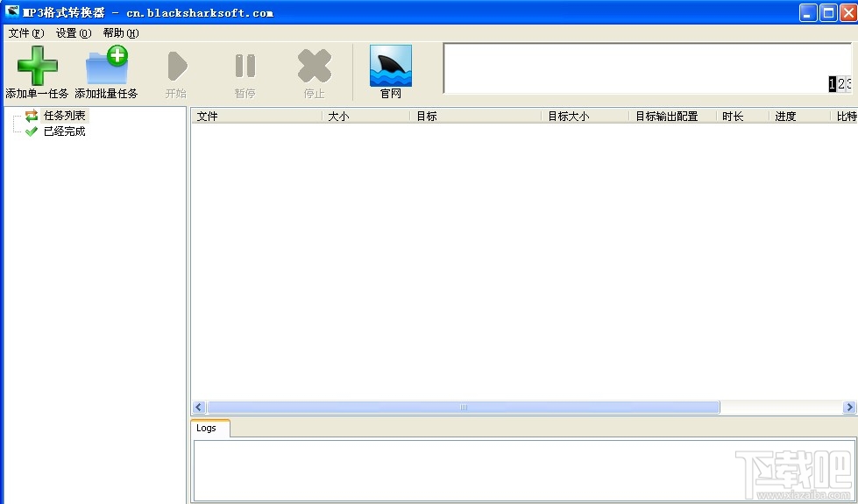Click the green plus add single task icon
The height and width of the screenshot is (504, 858).
point(37,66)
